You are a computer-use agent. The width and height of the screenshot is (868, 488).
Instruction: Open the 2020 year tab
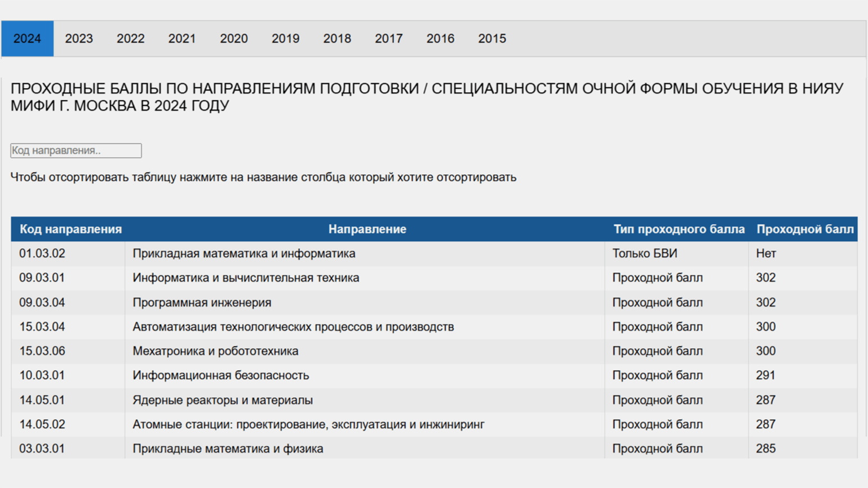234,39
